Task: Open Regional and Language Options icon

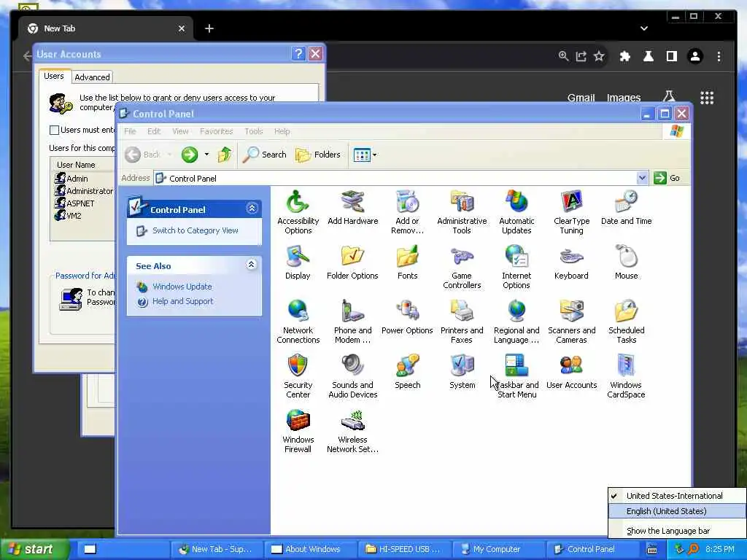Action: point(516,322)
